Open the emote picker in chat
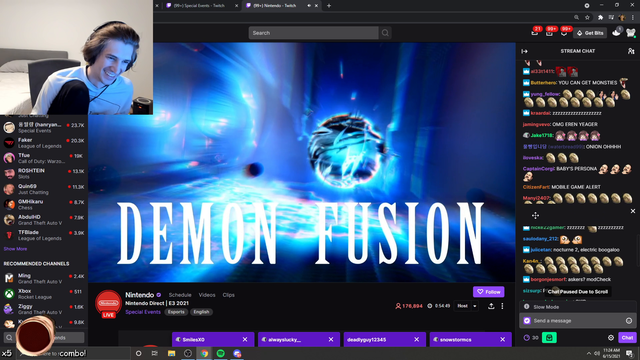The width and height of the screenshot is (640, 360). [x=629, y=321]
